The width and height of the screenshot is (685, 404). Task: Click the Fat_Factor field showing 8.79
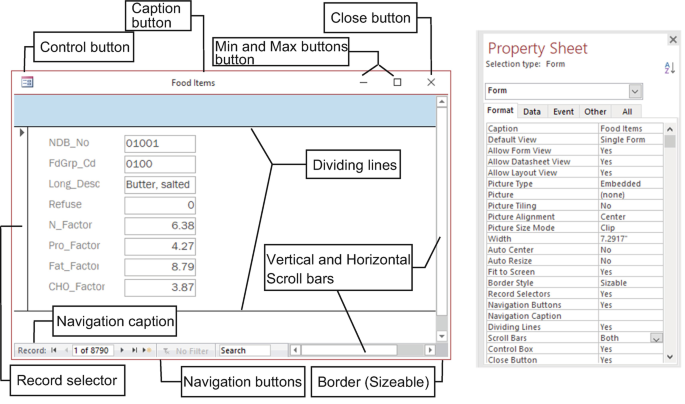tap(160, 267)
